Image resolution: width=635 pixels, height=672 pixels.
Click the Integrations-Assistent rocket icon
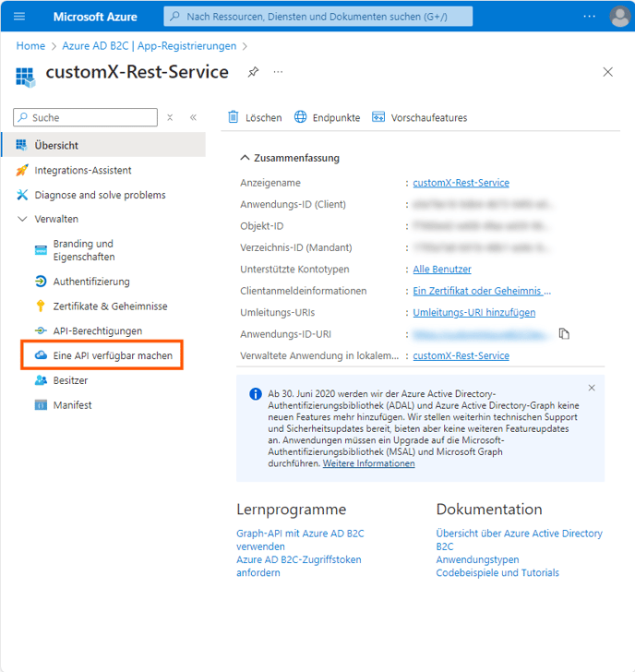point(22,170)
